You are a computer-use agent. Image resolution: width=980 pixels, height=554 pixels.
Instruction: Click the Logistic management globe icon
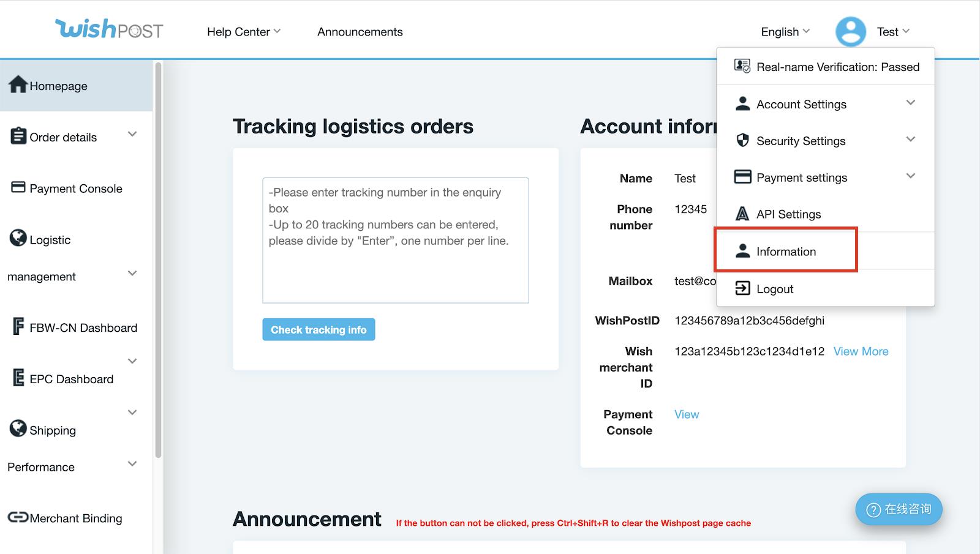[x=18, y=238]
